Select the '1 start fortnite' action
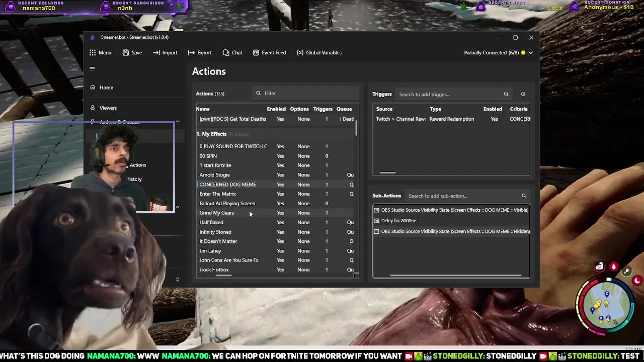The width and height of the screenshot is (644, 362). point(276,165)
